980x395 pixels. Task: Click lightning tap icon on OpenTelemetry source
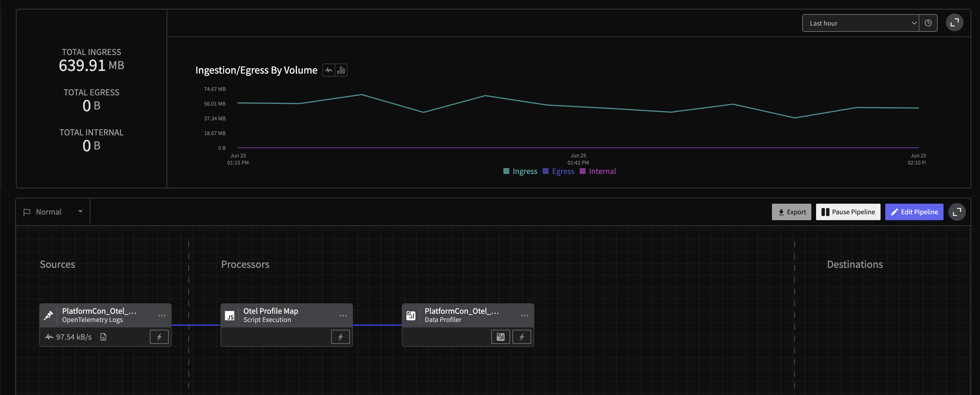[x=159, y=337]
